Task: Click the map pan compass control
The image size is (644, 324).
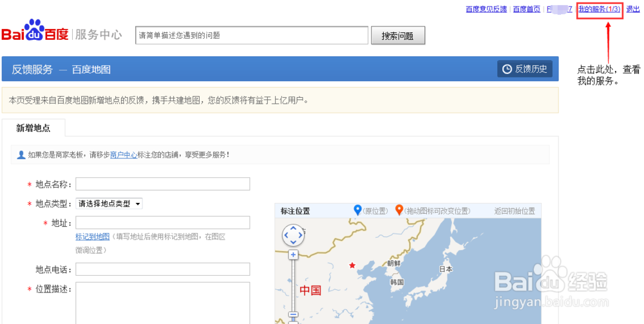Action: coord(293,235)
